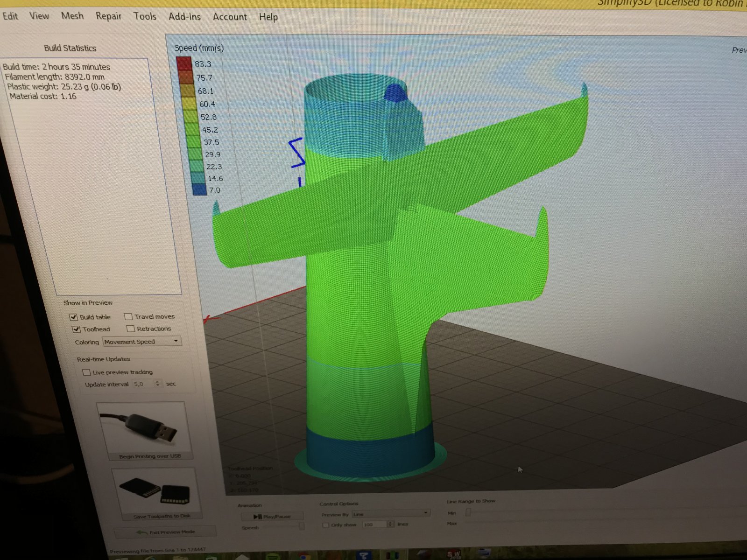Click Exit Preview Mode button

tap(166, 532)
